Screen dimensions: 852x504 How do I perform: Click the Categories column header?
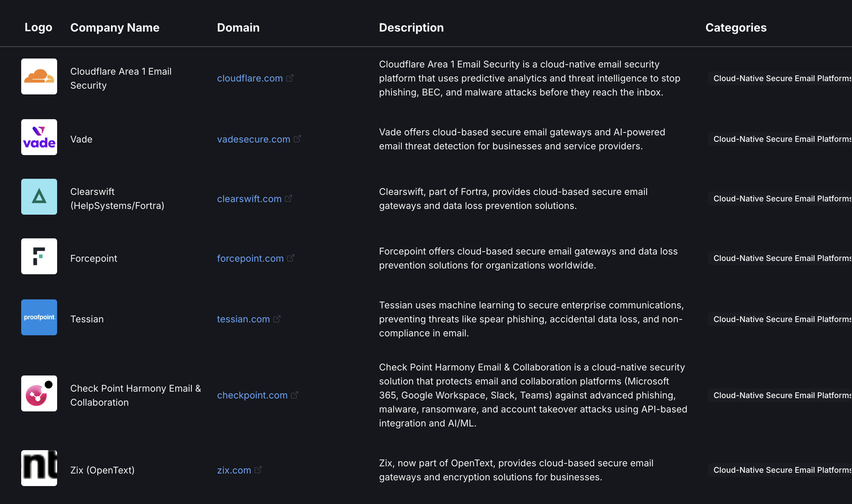[736, 28]
